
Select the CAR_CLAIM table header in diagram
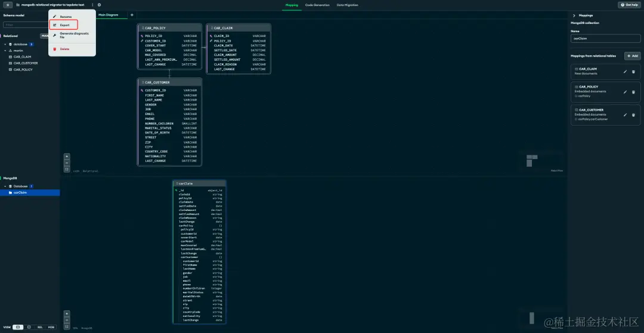[x=238, y=28]
